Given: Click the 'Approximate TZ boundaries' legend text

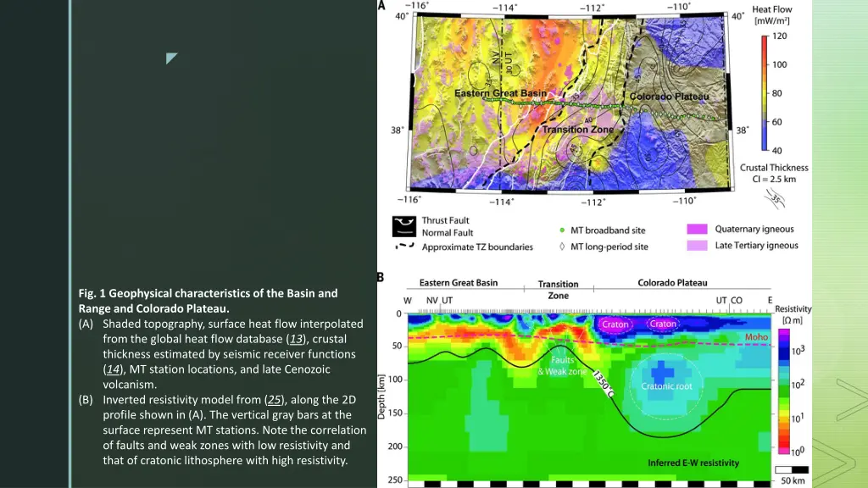Looking at the screenshot, I should pyautogui.click(x=477, y=247).
